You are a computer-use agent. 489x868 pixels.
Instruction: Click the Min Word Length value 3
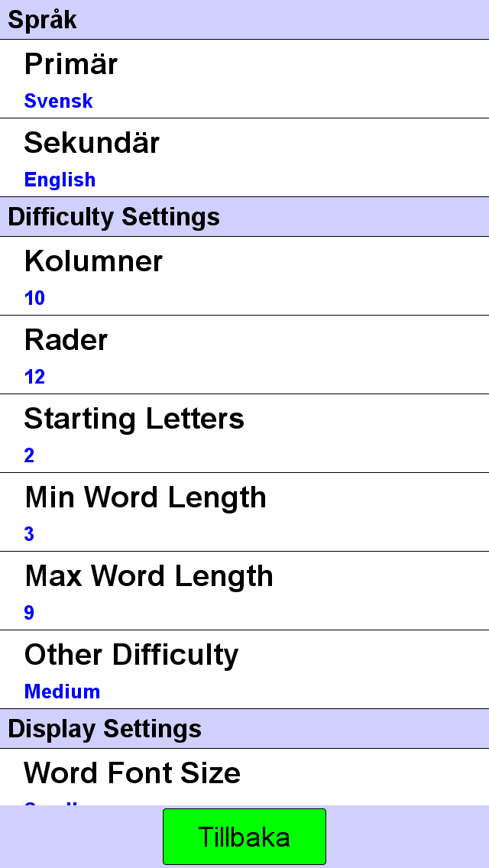tap(29, 533)
